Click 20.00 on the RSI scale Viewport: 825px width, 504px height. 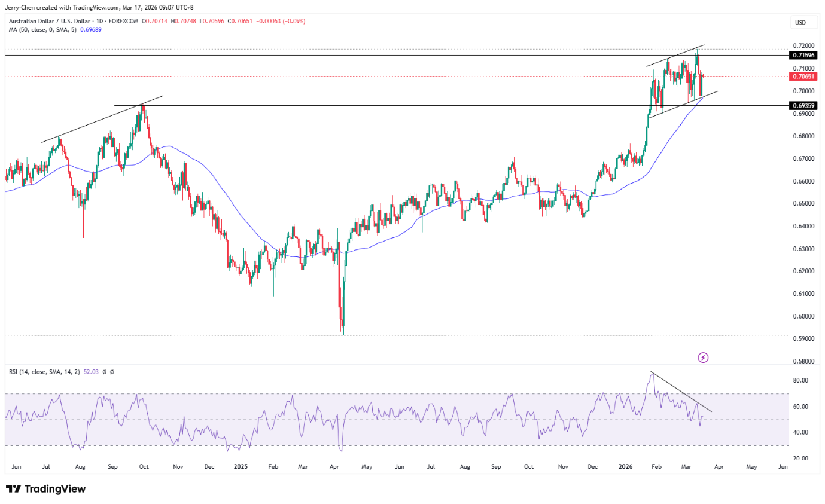point(800,458)
